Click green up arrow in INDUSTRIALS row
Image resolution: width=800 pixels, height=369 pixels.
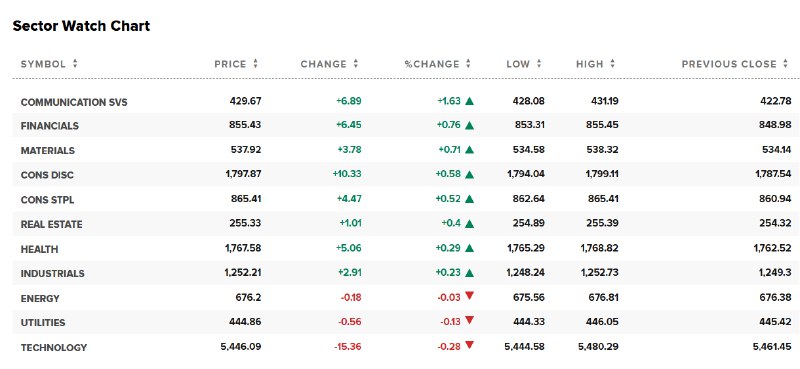pos(469,273)
